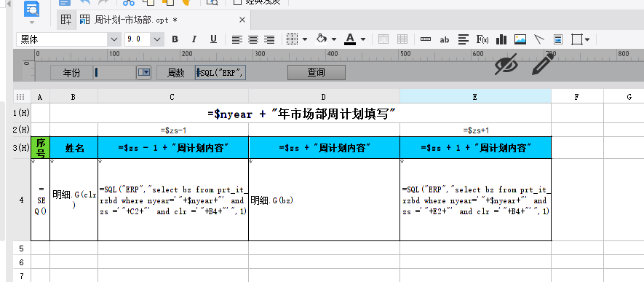644x282 pixels.
Task: Toggle italic formatting
Action: (x=194, y=39)
